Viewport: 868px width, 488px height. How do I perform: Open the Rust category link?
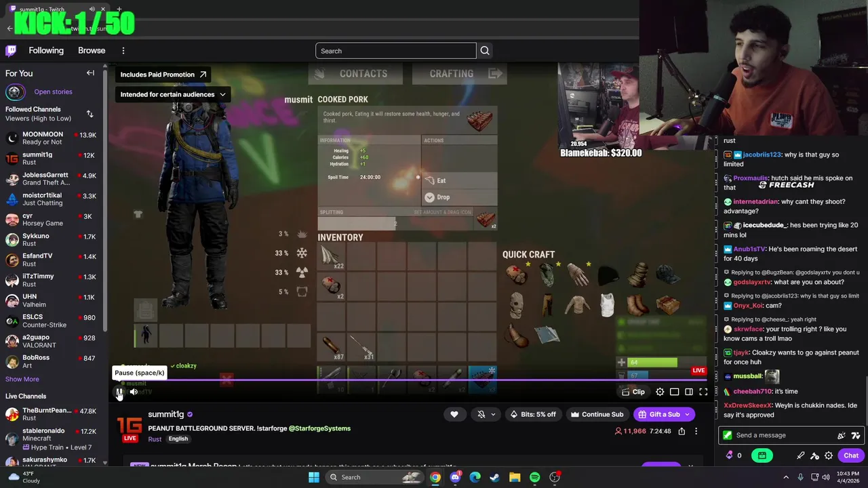pos(155,439)
